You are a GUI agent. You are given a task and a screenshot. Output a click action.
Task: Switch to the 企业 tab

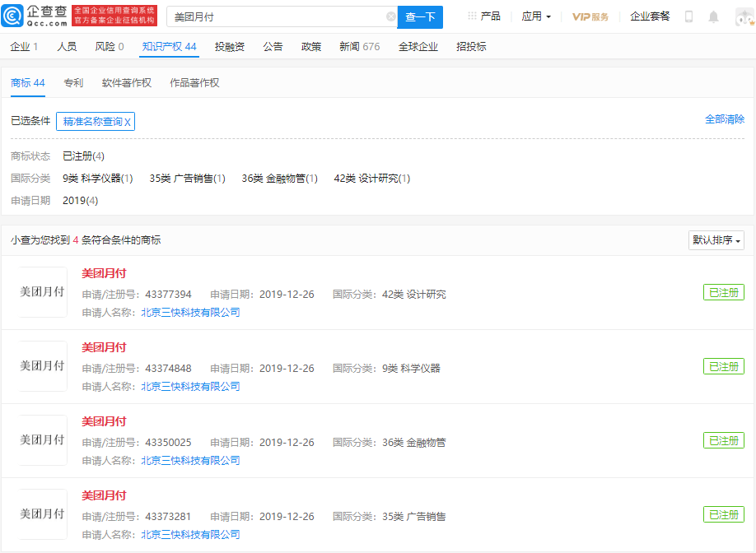tap(24, 47)
